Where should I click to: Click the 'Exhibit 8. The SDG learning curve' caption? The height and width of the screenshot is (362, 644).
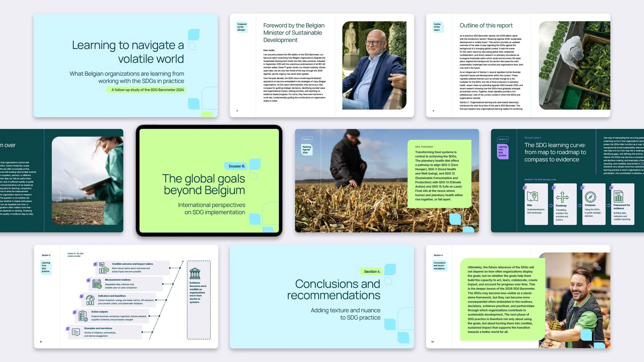pyautogui.click(x=540, y=179)
